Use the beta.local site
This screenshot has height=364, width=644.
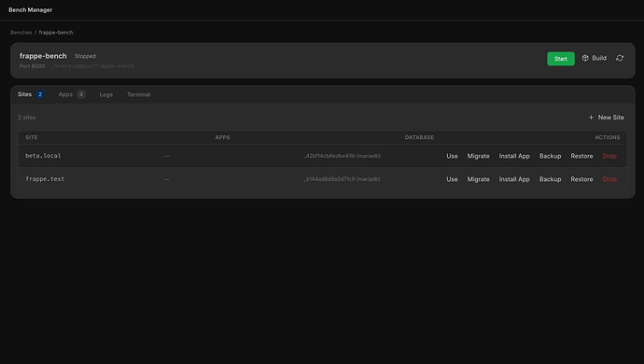click(x=452, y=156)
